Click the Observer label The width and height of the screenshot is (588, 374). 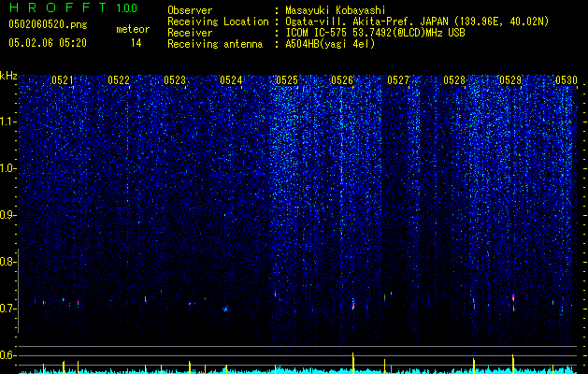[190, 10]
